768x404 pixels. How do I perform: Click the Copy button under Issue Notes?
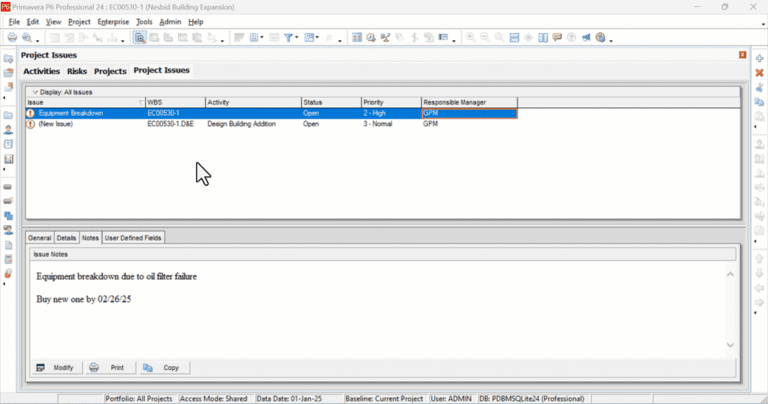(164, 368)
